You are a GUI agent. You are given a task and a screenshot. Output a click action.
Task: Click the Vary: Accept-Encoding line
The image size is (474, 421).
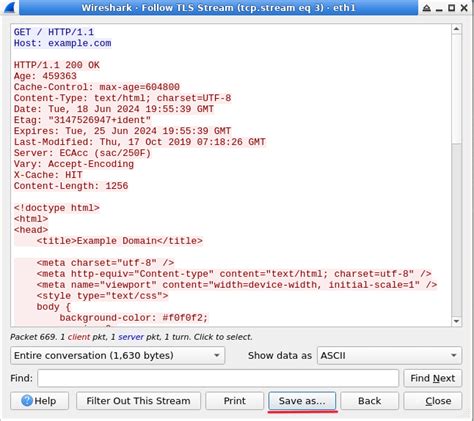coord(74,164)
